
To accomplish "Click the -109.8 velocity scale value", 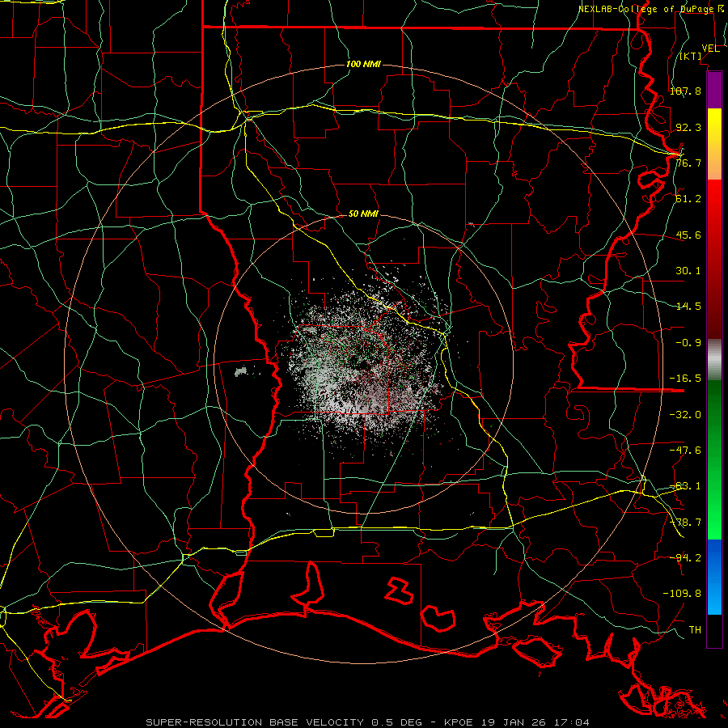I will pos(682,593).
